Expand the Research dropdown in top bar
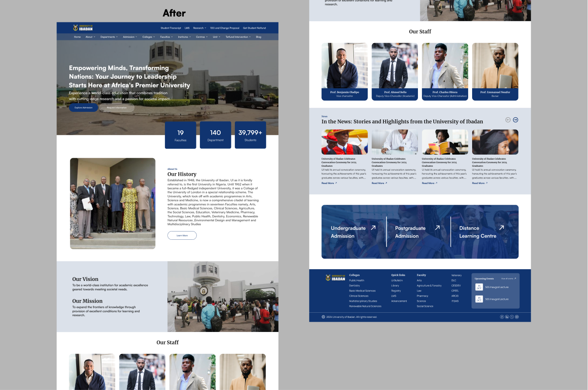 point(200,28)
